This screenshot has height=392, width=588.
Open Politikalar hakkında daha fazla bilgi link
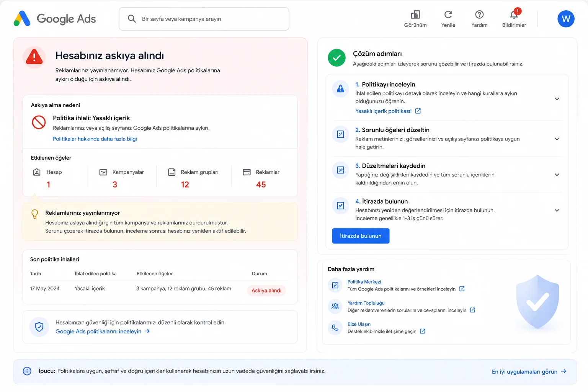click(95, 139)
